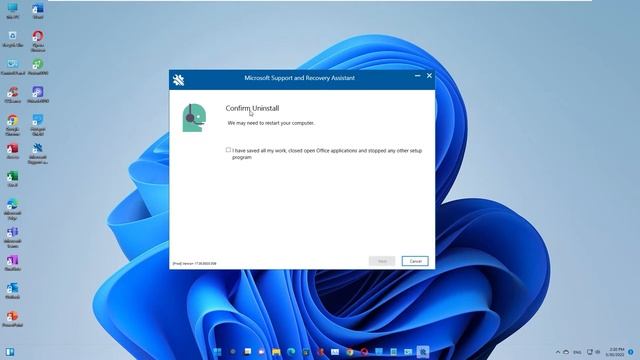Open File Explorer from the taskbar
640x360 pixels.
click(276, 352)
